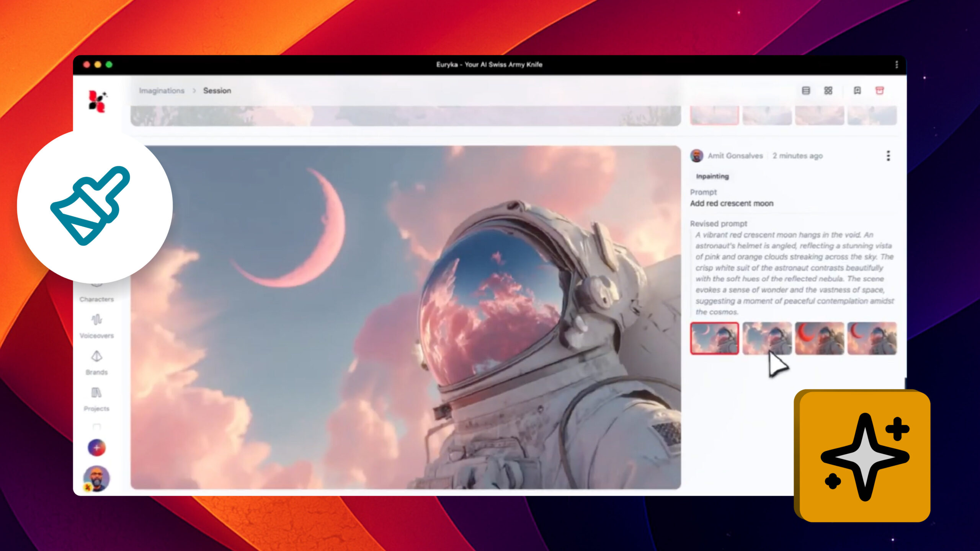This screenshot has width=980, height=551.
Task: Switch to grid view layout
Action: pyautogui.click(x=828, y=91)
